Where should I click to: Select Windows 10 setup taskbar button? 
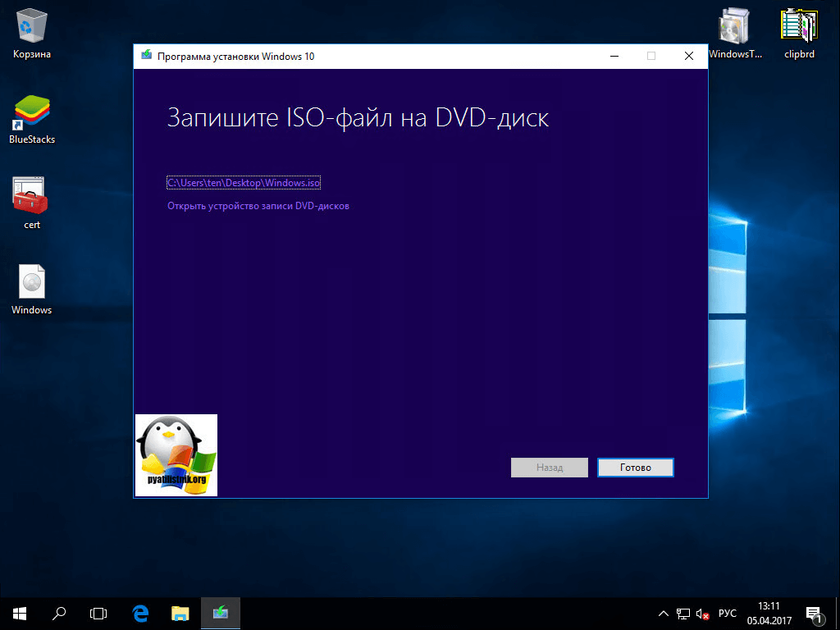(x=220, y=613)
